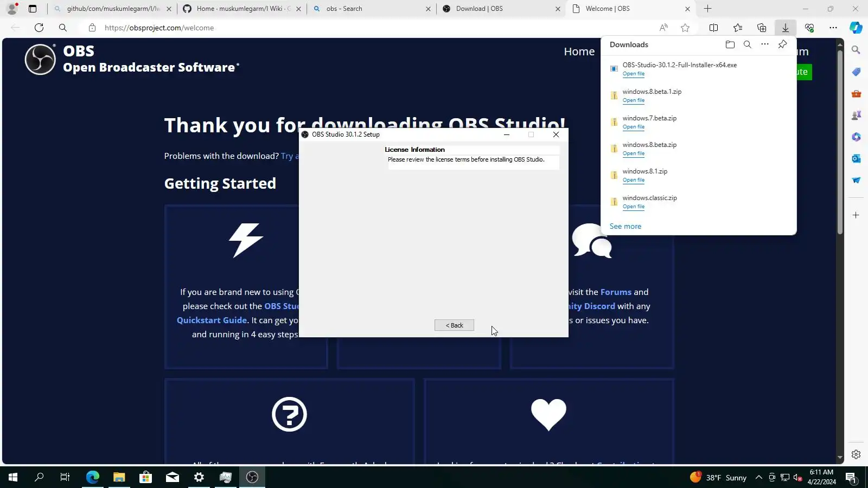The height and width of the screenshot is (488, 868).
Task: Open Browser essentials heart icon
Action: [809, 28]
